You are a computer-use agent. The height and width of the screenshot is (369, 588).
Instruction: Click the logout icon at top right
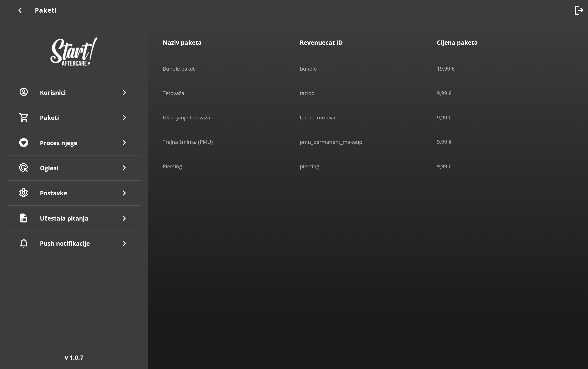[579, 10]
